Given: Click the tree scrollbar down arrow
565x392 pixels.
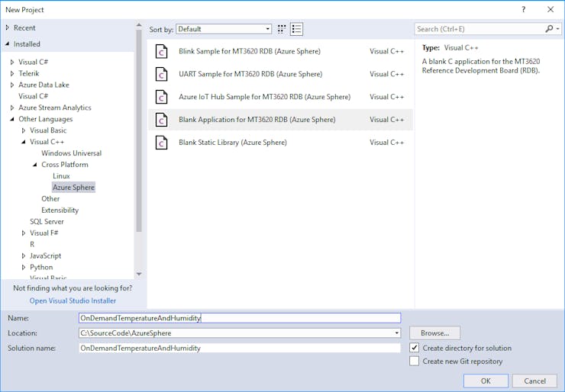Looking at the screenshot, I should (x=139, y=275).
